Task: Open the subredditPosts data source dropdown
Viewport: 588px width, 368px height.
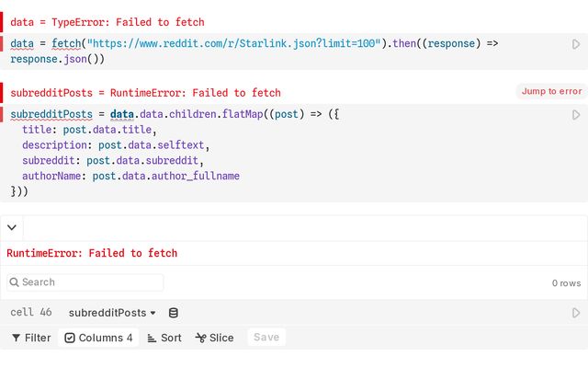Action: (x=112, y=313)
